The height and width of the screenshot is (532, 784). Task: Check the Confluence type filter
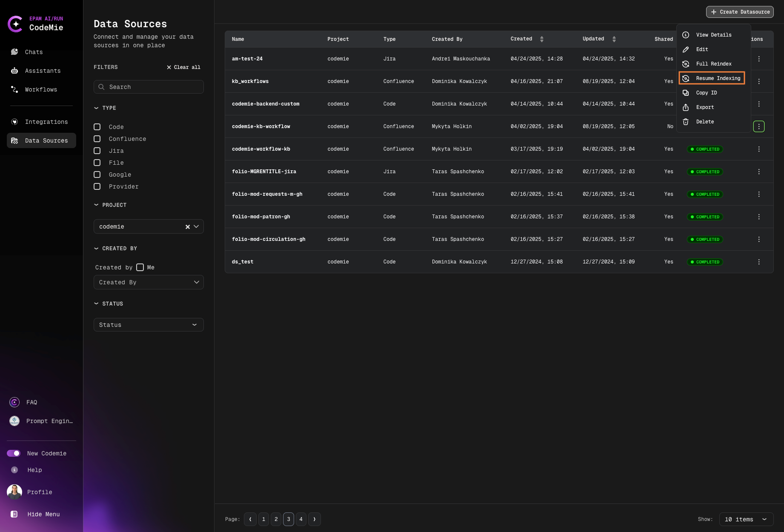point(97,139)
